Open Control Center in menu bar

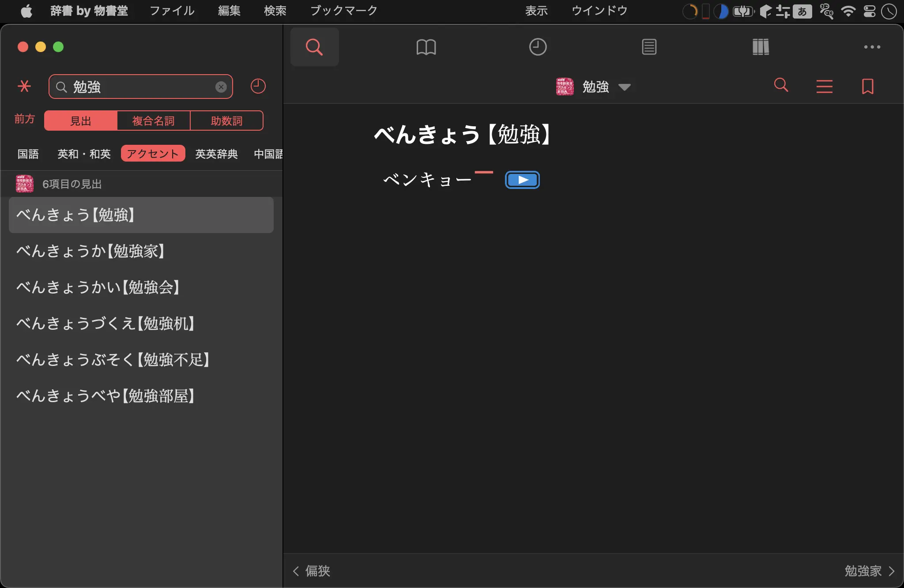tap(870, 11)
